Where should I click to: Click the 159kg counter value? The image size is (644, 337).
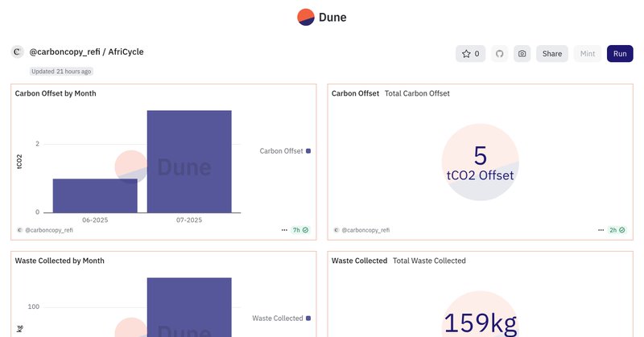pos(481,323)
